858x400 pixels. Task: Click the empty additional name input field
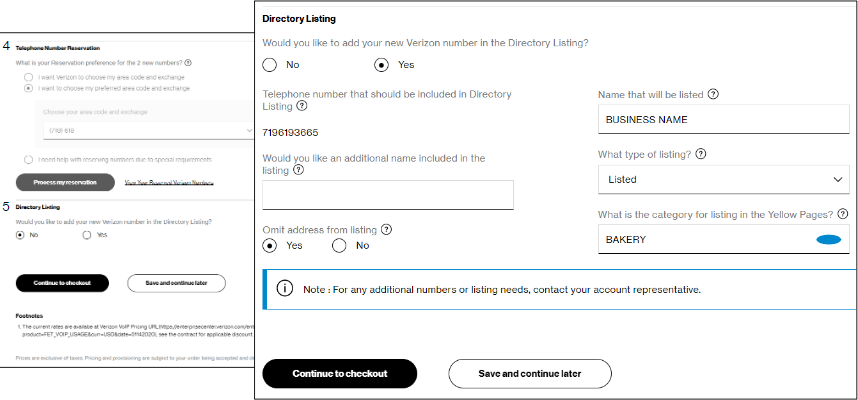click(x=388, y=195)
